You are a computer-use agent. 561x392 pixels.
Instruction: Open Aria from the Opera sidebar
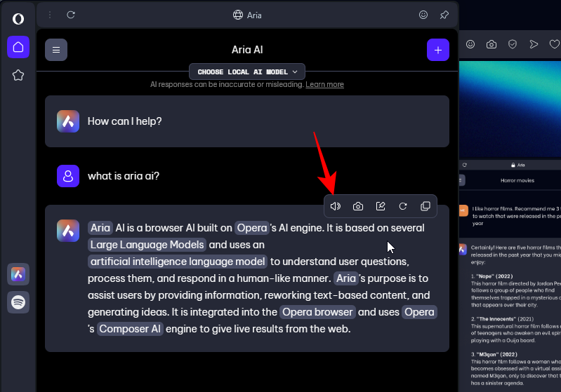click(18, 274)
